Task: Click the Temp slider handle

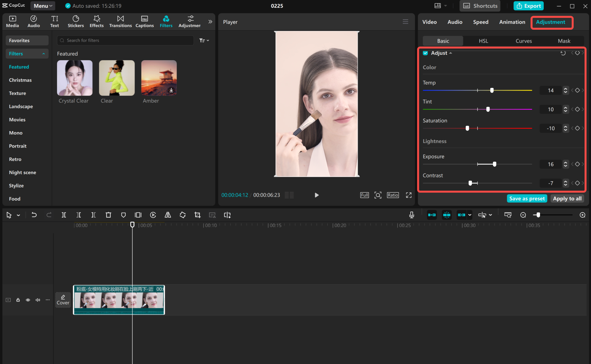Action: 492,90
